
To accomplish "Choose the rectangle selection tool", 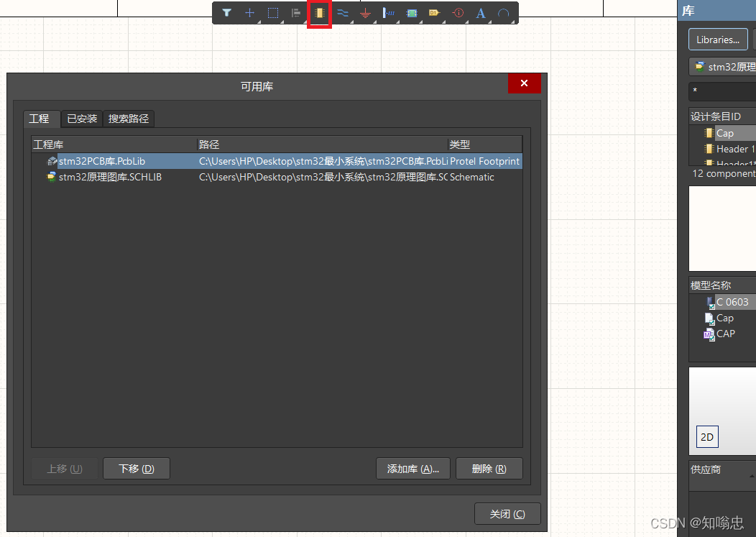I will click(273, 13).
